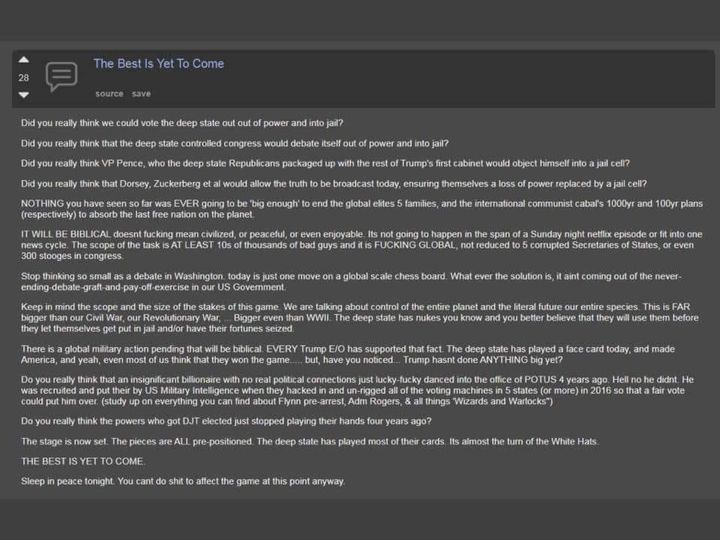The height and width of the screenshot is (540, 720).
Task: Click the vote score number 28
Action: (x=24, y=78)
